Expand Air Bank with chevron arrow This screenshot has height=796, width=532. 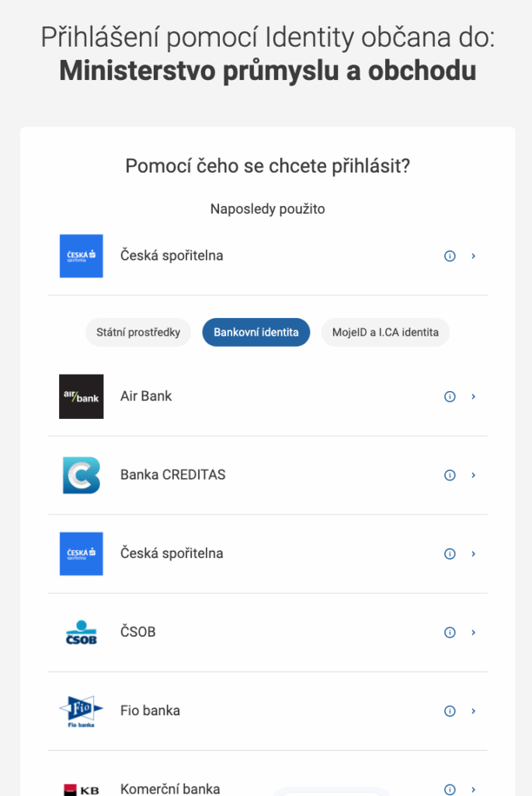(x=474, y=396)
